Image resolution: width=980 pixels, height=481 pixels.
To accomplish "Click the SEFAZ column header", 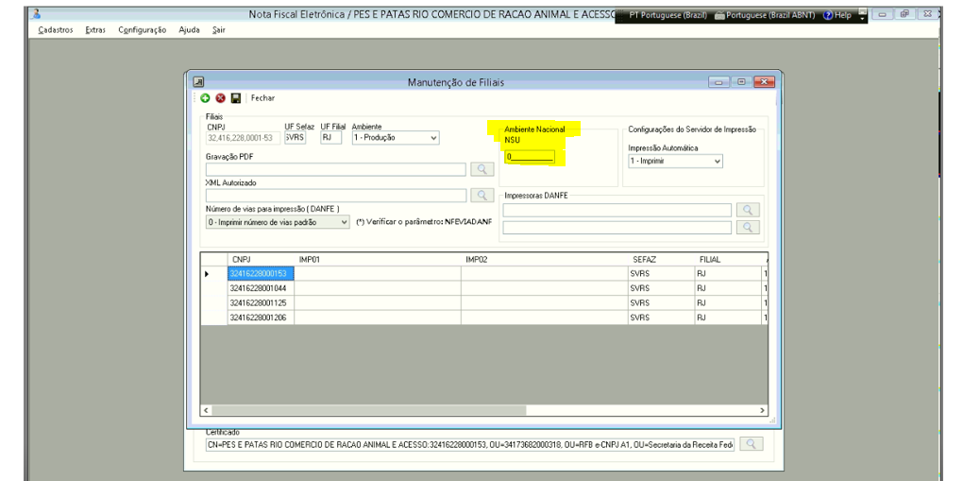I will pos(661,259).
